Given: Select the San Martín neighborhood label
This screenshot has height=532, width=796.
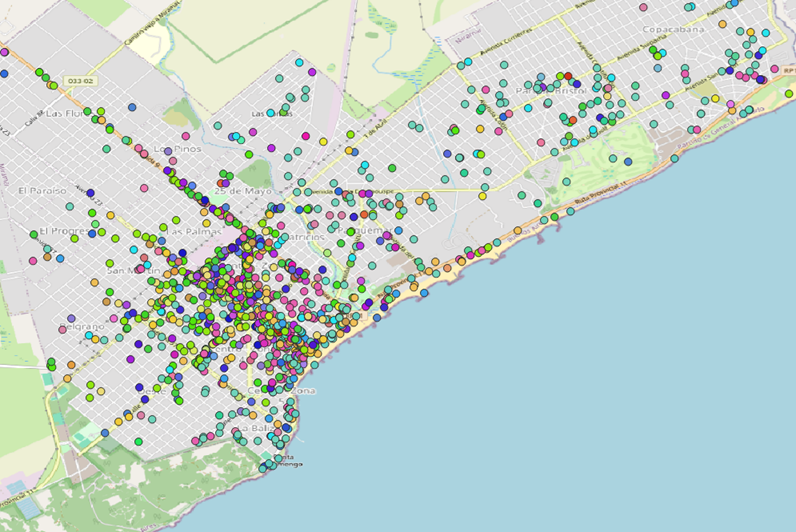Looking at the screenshot, I should click(x=133, y=271).
